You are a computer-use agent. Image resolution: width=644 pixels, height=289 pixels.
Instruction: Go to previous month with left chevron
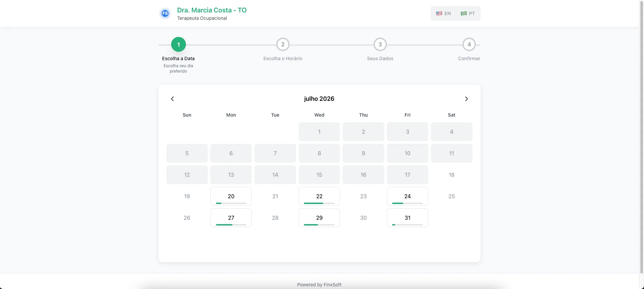click(172, 99)
